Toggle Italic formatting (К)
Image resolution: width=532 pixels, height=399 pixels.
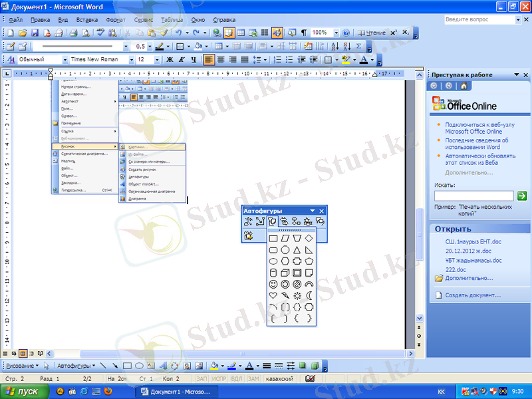point(182,59)
